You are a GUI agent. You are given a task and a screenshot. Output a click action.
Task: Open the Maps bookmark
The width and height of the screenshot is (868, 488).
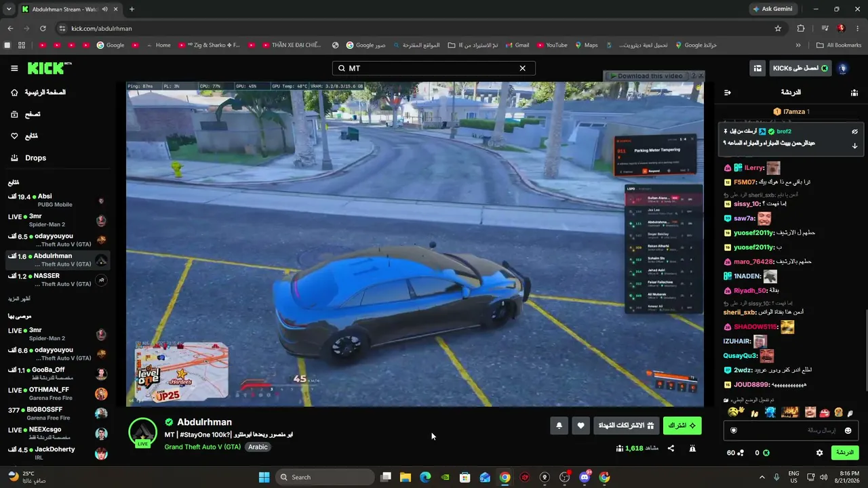click(x=587, y=45)
